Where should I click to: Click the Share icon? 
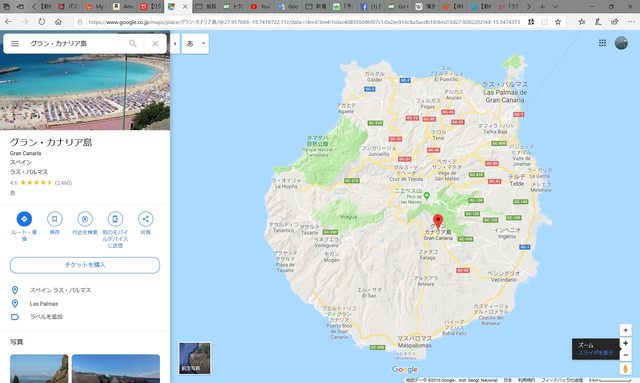(x=145, y=219)
